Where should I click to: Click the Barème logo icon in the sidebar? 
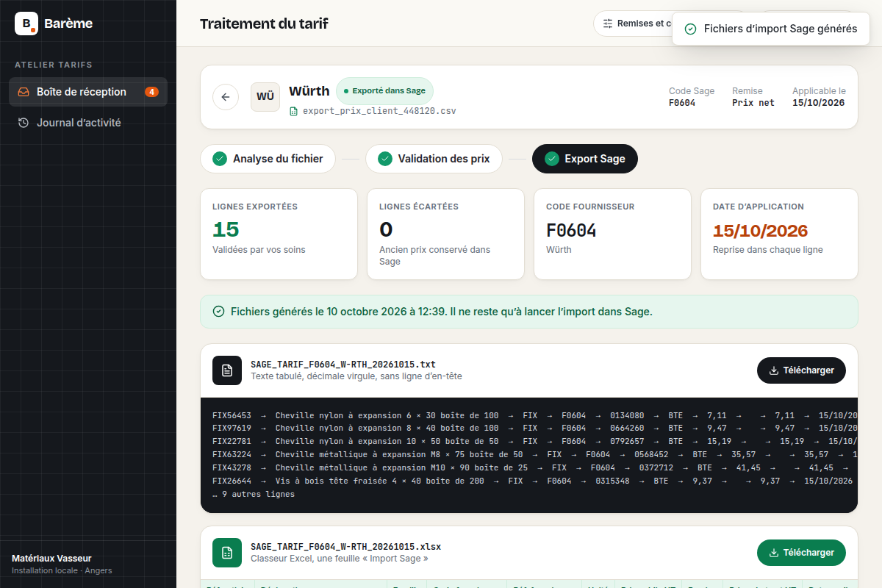pos(26,24)
